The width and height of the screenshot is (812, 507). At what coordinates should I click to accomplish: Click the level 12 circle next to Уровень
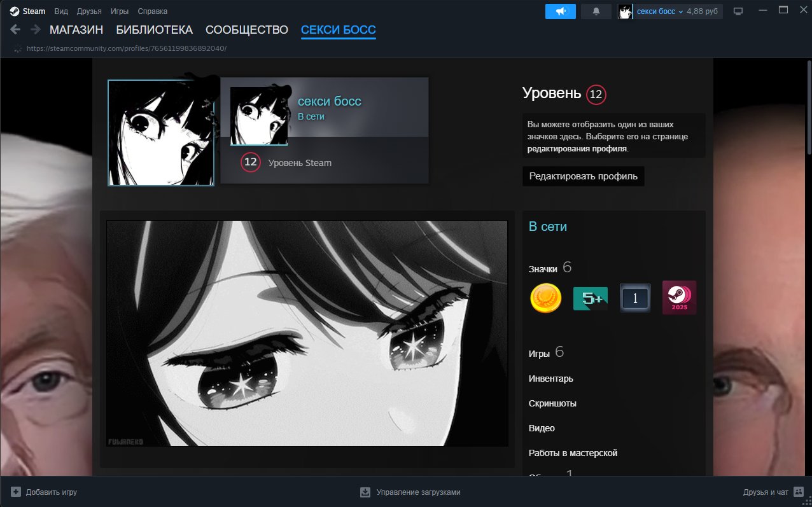pyautogui.click(x=596, y=95)
